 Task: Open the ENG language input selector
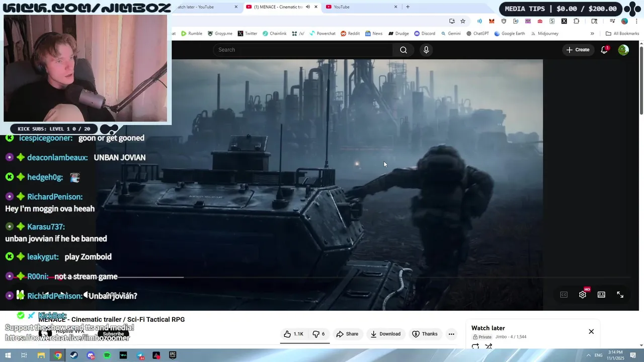click(599, 355)
